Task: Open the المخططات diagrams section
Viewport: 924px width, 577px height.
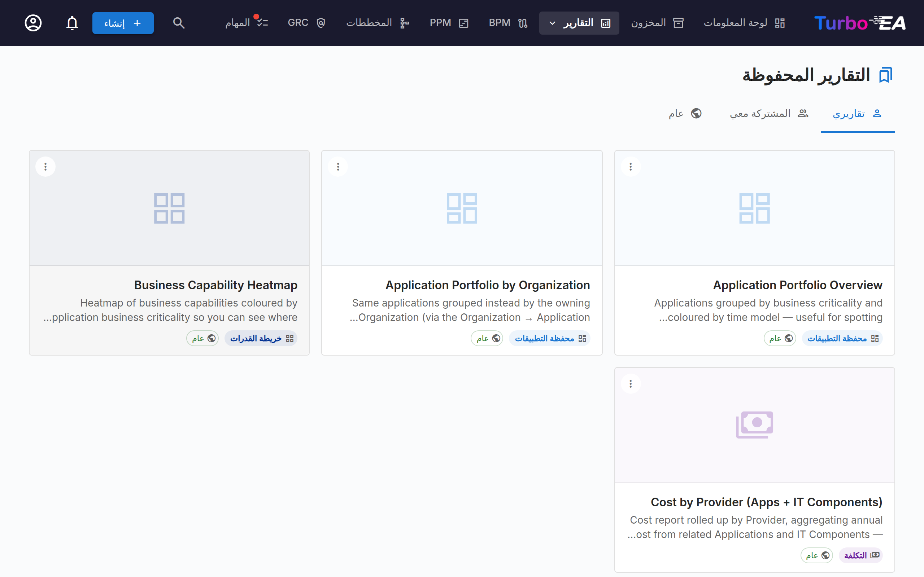Action: 378,23
